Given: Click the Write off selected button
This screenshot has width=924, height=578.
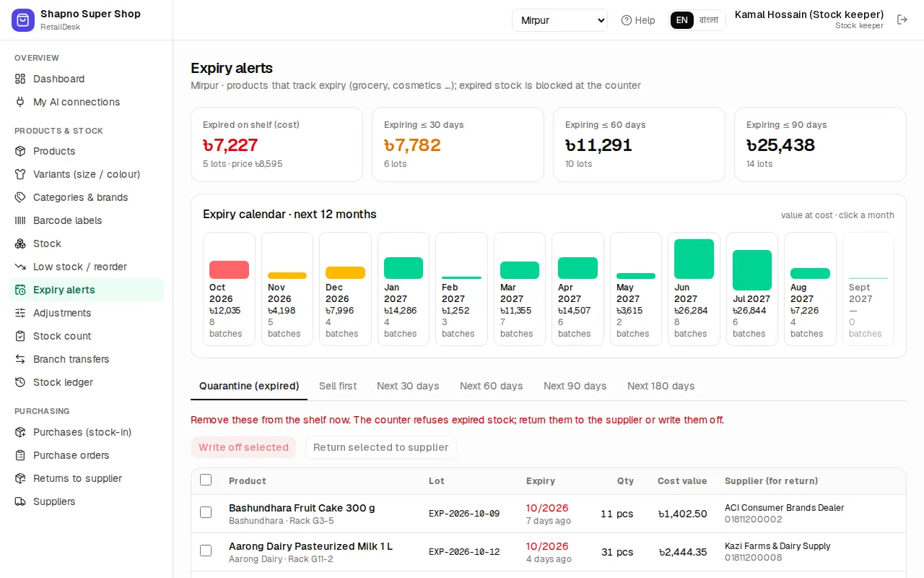Looking at the screenshot, I should coord(244,447).
